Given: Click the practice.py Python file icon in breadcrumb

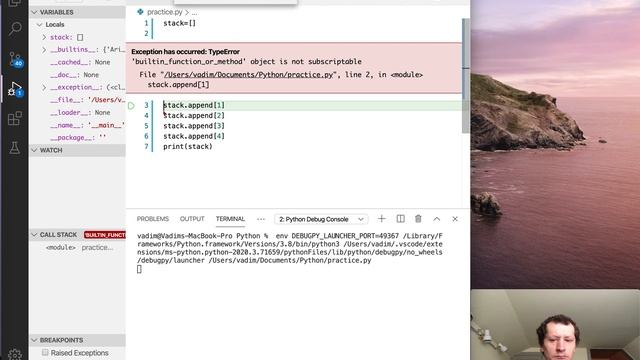Looking at the screenshot, I should click(140, 12).
